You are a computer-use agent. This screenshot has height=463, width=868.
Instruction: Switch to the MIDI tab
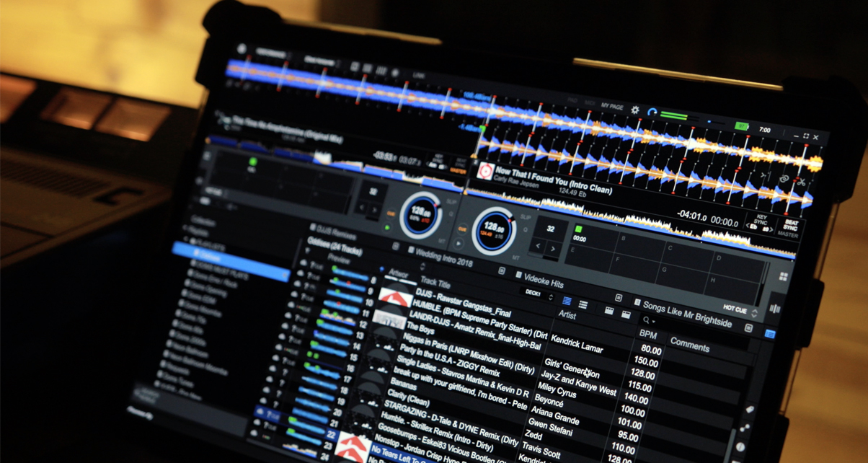(x=590, y=104)
